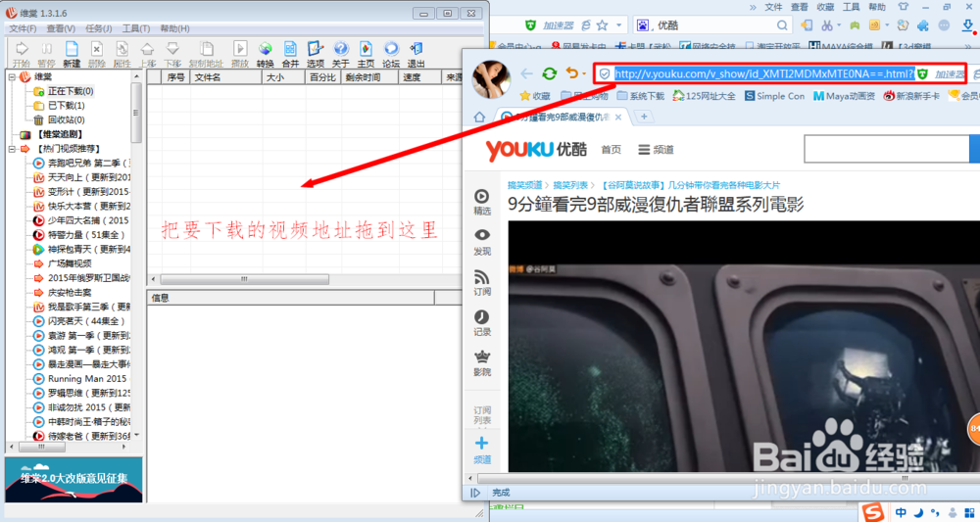
Task: Open the 任务(J) menu in 维棠
Action: 99,28
